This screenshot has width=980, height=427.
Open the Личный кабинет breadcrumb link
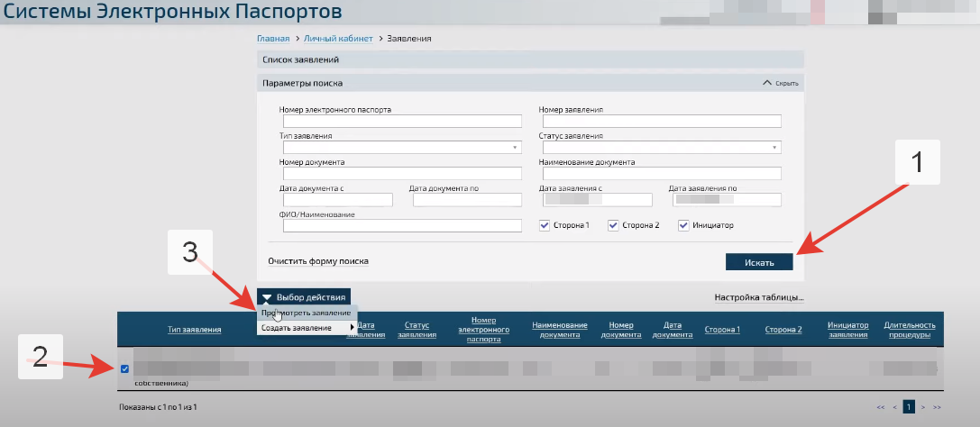(338, 39)
